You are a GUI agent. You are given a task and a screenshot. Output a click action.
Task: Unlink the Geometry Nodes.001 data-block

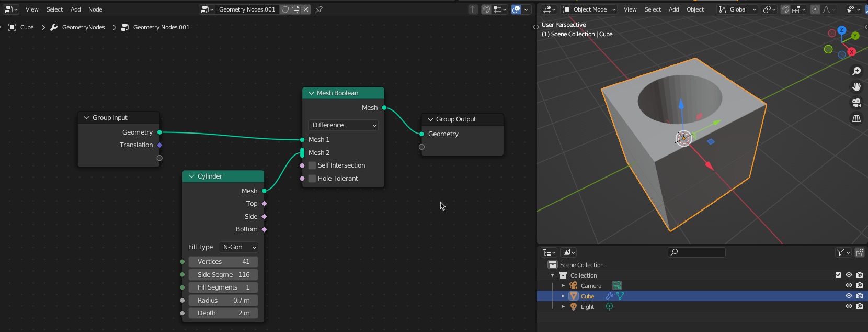click(x=306, y=9)
